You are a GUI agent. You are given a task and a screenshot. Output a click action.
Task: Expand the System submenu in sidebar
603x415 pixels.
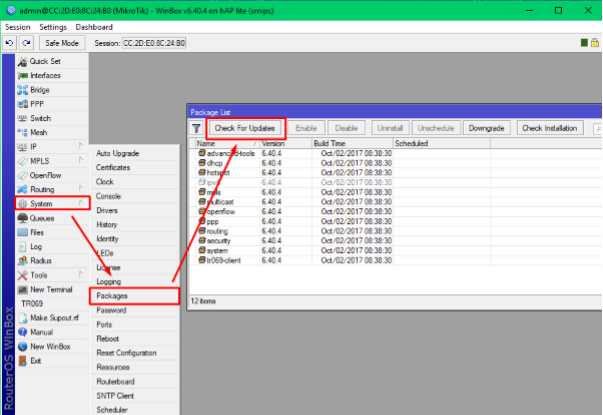[x=52, y=203]
